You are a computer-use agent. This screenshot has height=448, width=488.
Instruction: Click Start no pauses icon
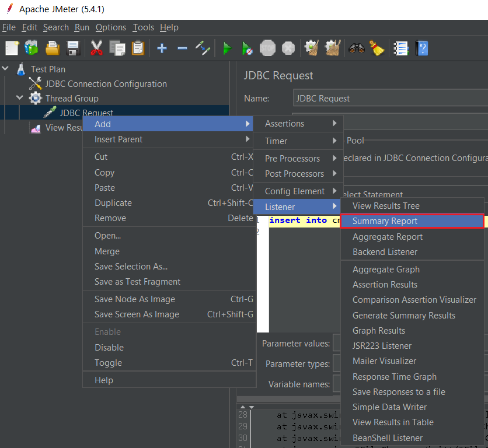pyautogui.click(x=248, y=48)
